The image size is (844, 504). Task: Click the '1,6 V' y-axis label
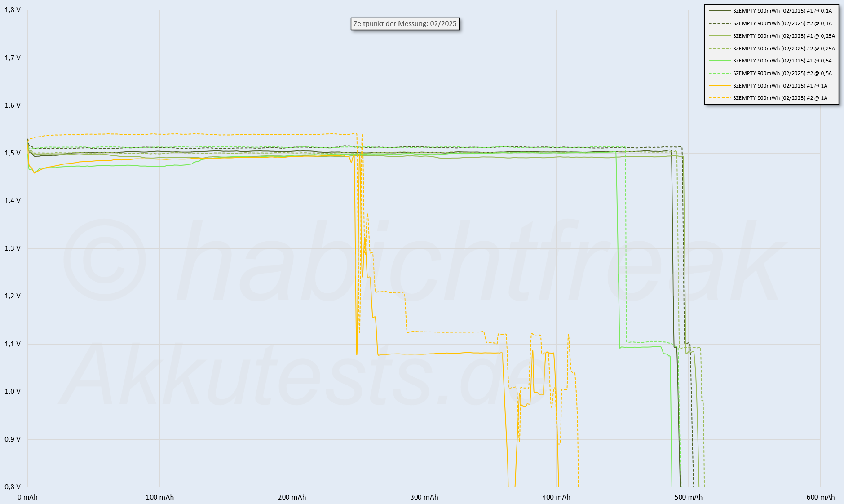(13, 106)
